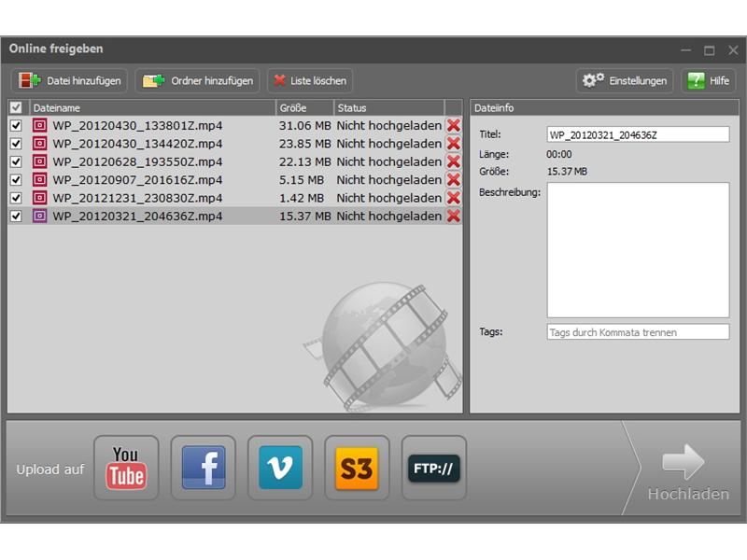Screen dimensions: 747x560
Task: Focus the Beschreibung text area
Action: tap(638, 250)
